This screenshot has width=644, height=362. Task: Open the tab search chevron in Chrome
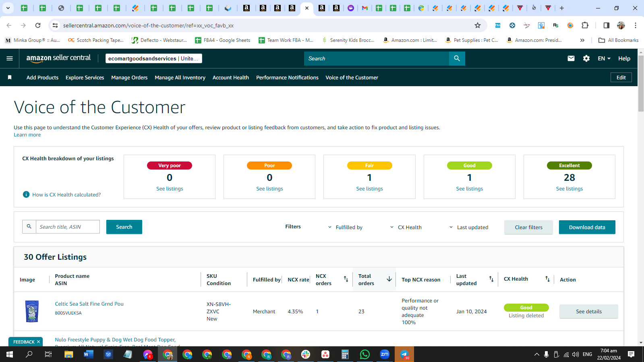(8, 8)
